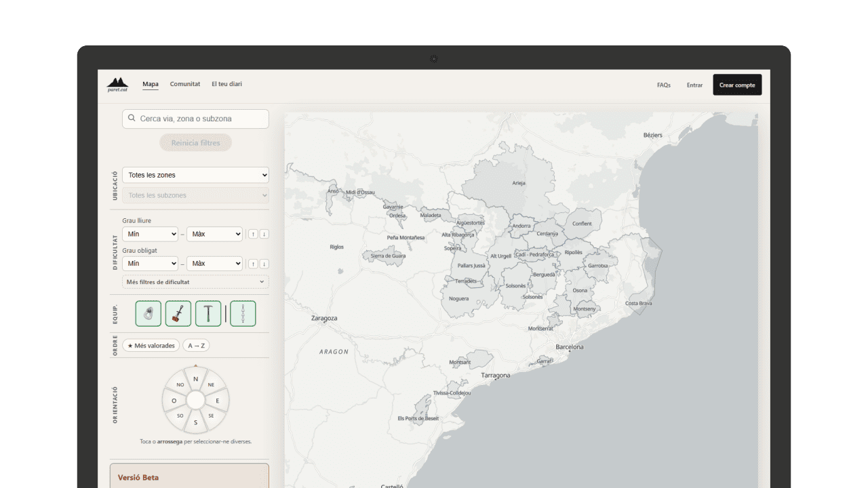Click Entrar to log in
The image size is (868, 488).
pyautogui.click(x=694, y=85)
